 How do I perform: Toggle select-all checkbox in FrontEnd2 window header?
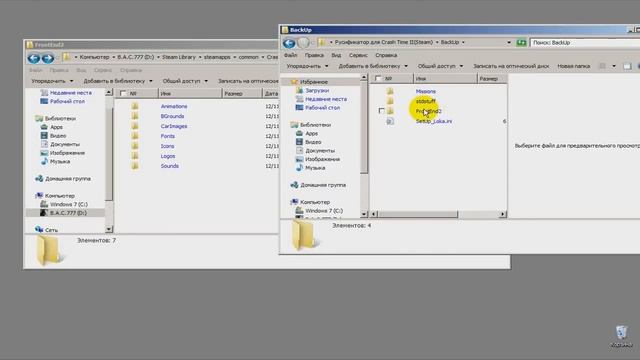point(123,93)
